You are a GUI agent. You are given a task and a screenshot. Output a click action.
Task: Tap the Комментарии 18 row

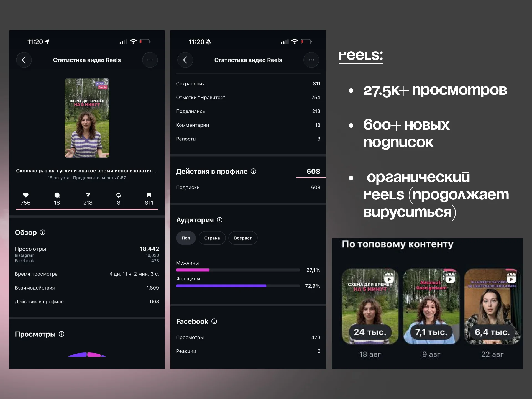click(248, 125)
